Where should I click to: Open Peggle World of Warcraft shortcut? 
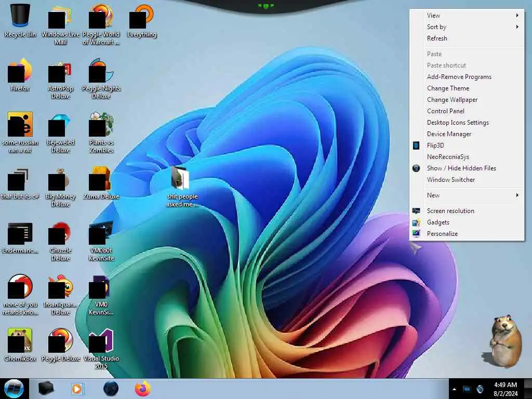pyautogui.click(x=101, y=24)
